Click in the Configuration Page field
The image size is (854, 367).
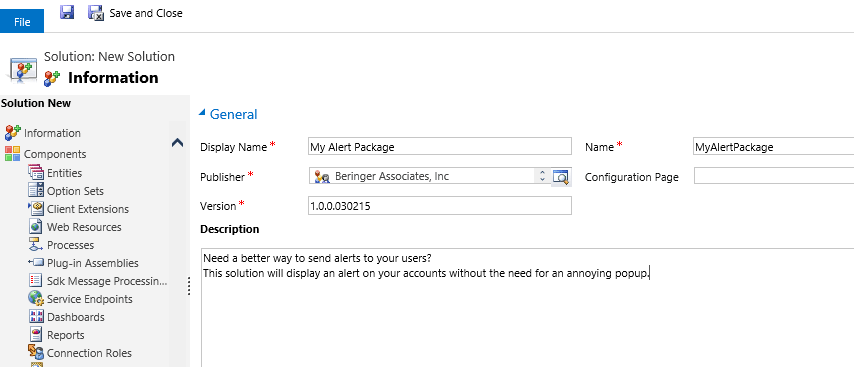(773, 176)
